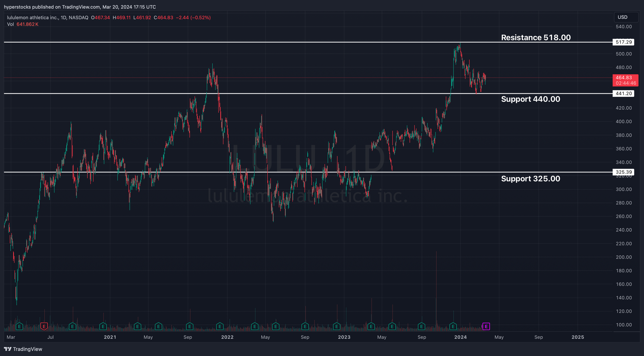Click the Support 325.00 text annotation
The image size is (644, 356).
(x=530, y=179)
